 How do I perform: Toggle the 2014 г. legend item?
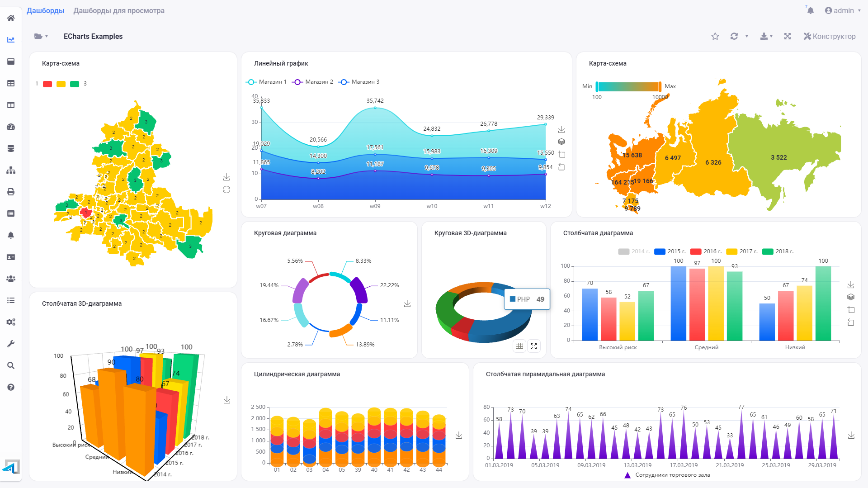coord(634,251)
